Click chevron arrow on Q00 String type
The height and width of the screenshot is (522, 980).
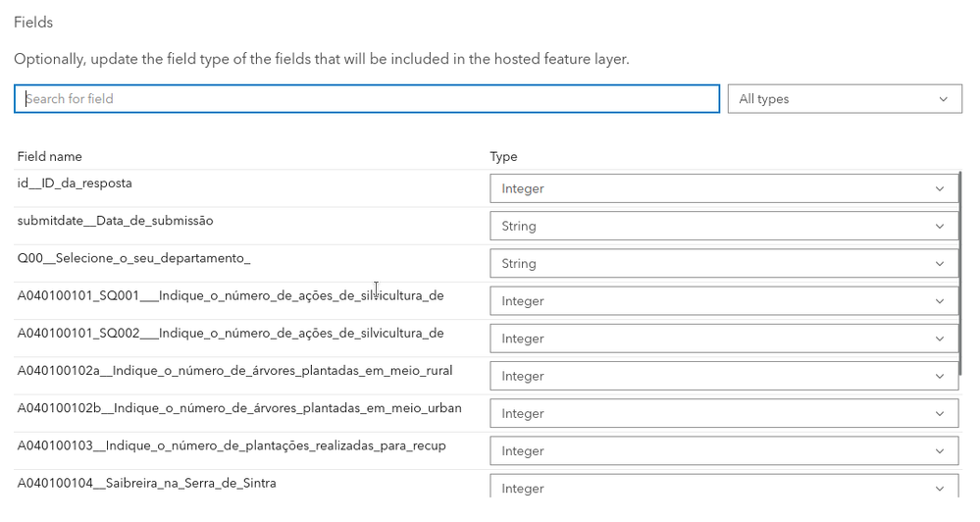[940, 264]
